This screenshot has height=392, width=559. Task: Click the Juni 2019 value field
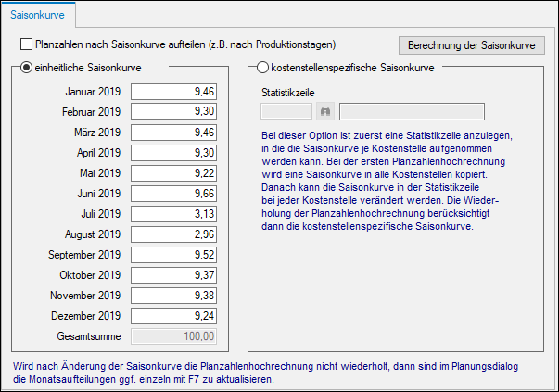click(x=173, y=194)
